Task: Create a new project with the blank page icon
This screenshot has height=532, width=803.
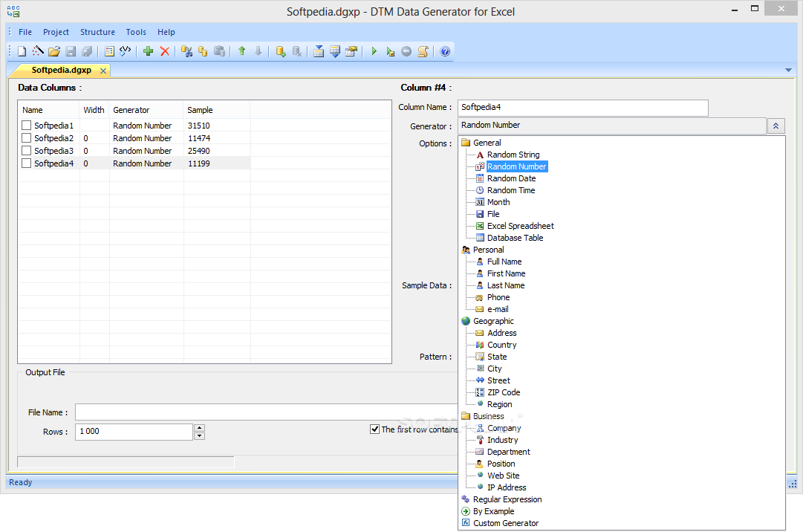Action: (x=22, y=51)
